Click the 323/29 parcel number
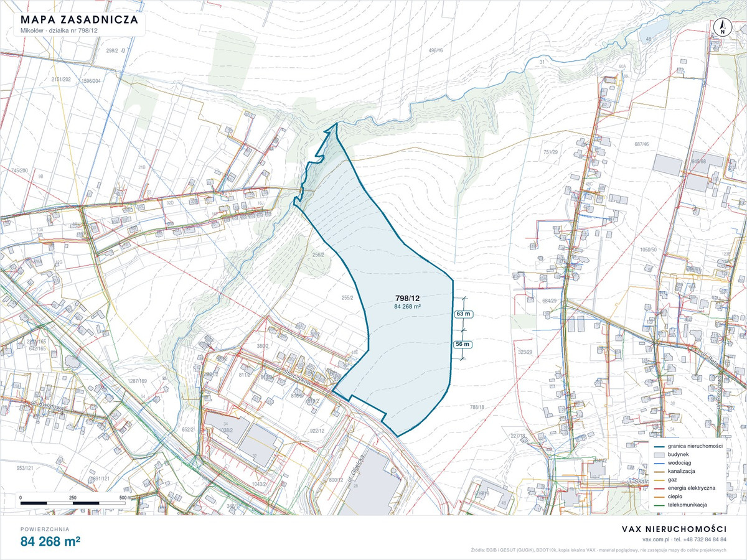 pos(526,352)
